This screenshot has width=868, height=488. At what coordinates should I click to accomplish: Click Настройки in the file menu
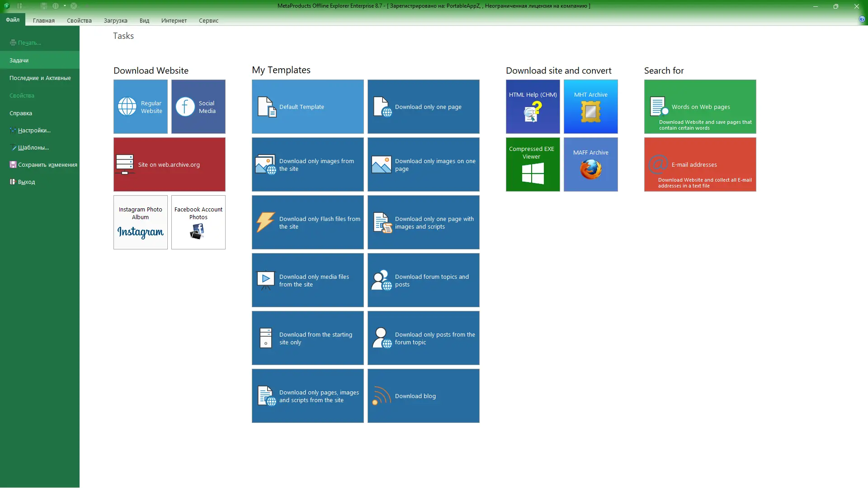click(34, 130)
